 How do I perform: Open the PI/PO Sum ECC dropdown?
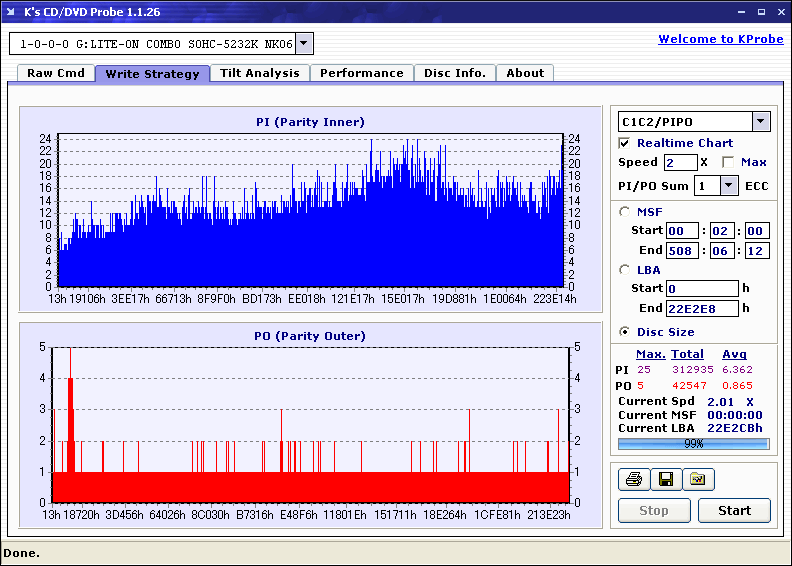[x=728, y=186]
